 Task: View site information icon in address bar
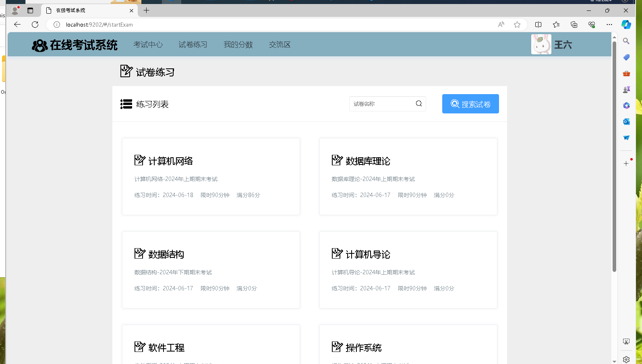[57, 25]
